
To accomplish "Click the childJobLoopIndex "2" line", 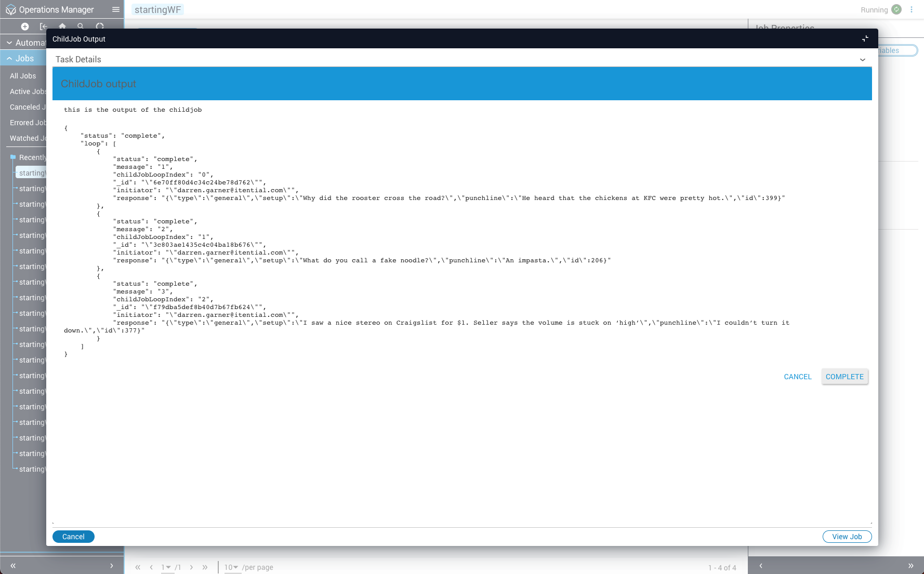I will coord(163,299).
